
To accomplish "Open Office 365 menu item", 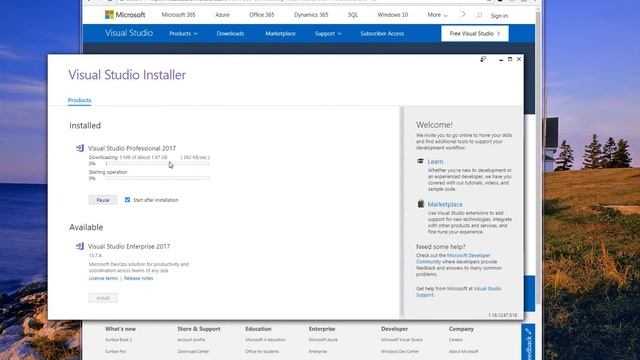I will point(262,15).
